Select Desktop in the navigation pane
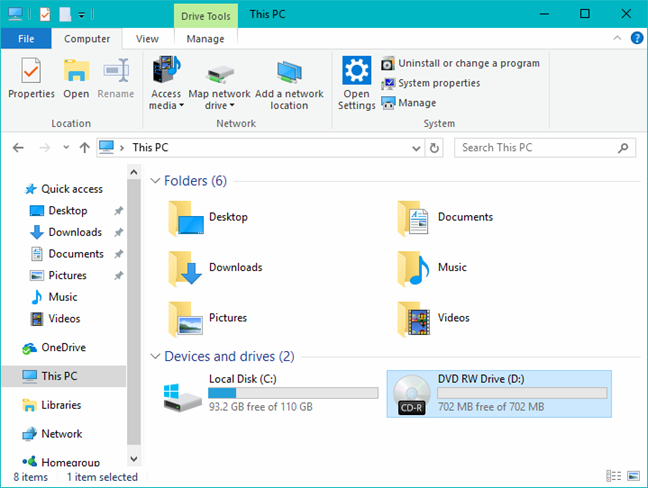This screenshot has height=488, width=648. pos(59,211)
